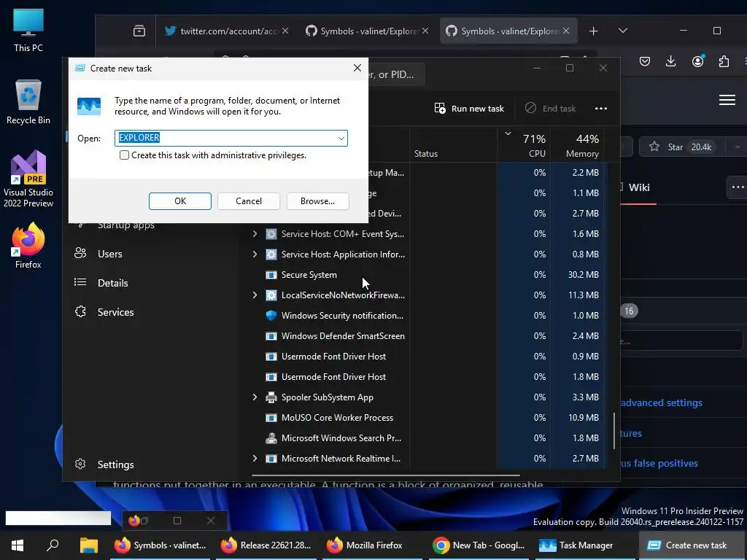The height and width of the screenshot is (560, 747).
Task: Select Visual Studio 2022 Preview shortcut
Action: 28,179
